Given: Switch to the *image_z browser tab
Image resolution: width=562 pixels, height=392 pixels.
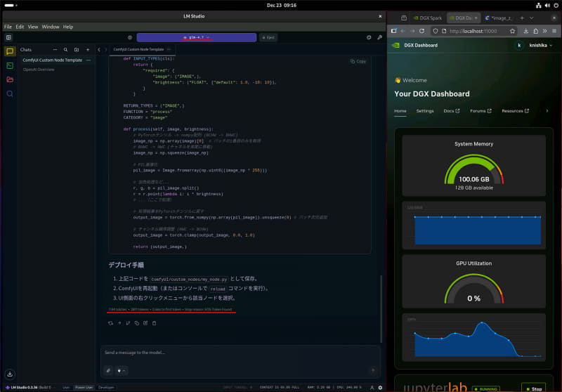Looking at the screenshot, I should 498,18.
